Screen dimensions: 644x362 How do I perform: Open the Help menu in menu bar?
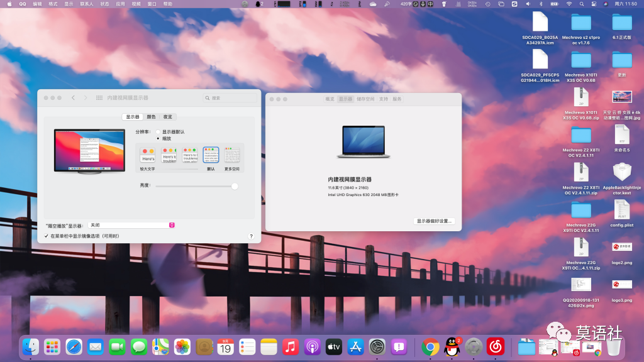(x=167, y=4)
